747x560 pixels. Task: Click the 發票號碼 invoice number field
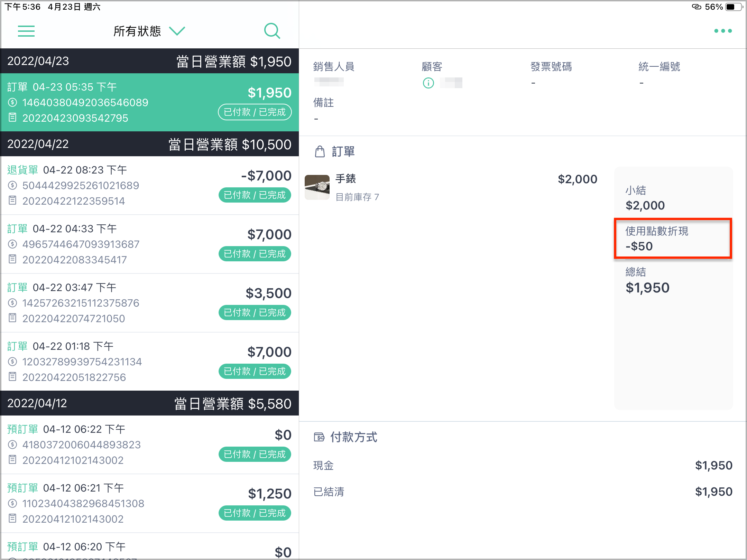[x=551, y=74]
